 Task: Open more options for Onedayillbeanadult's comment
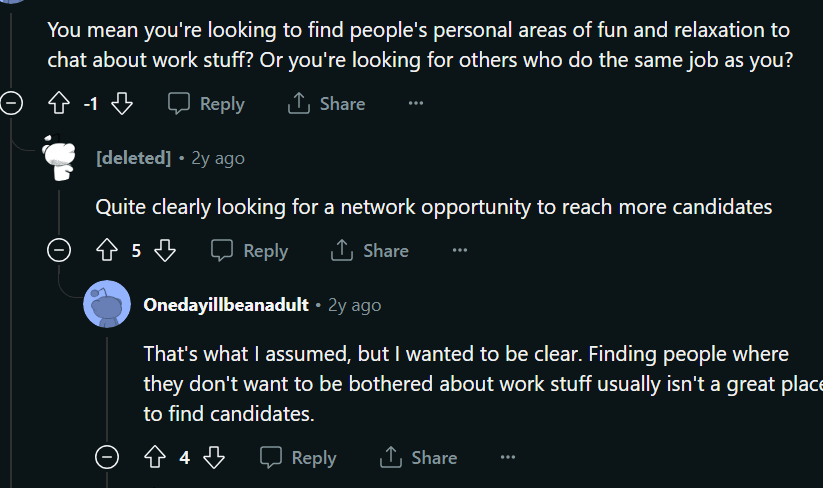pos(508,457)
